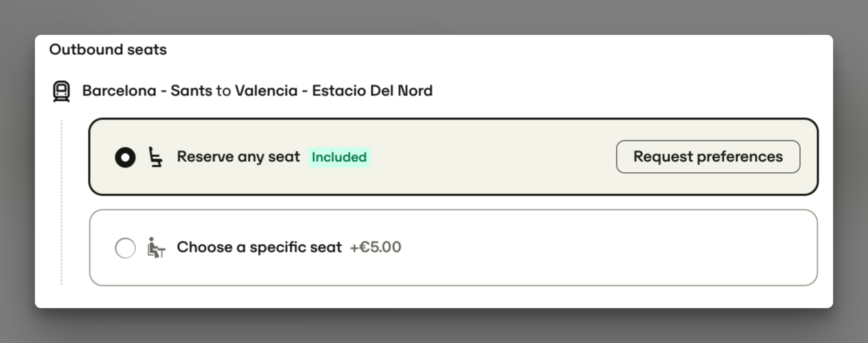Click the Outbound seats heading
The image size is (868, 343).
point(108,49)
